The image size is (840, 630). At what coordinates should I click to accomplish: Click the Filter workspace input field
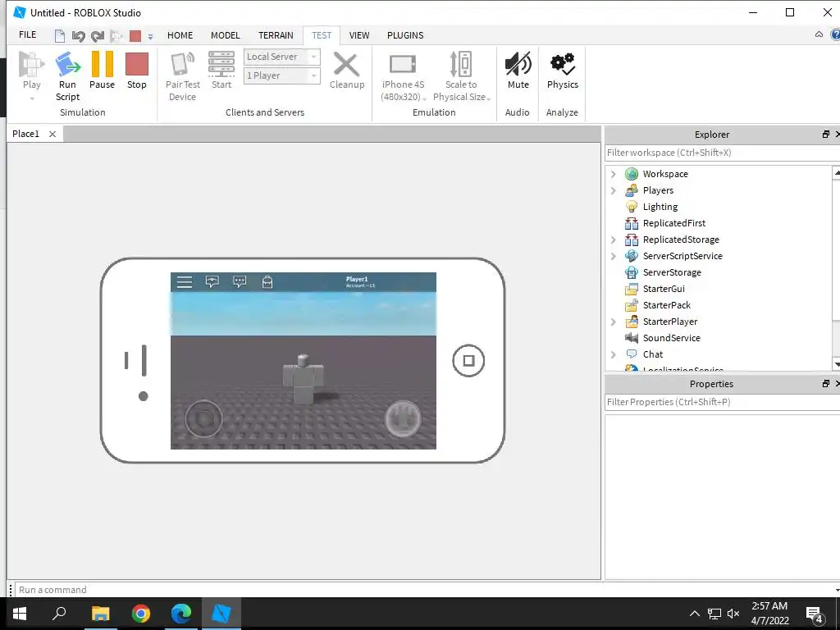pos(722,153)
